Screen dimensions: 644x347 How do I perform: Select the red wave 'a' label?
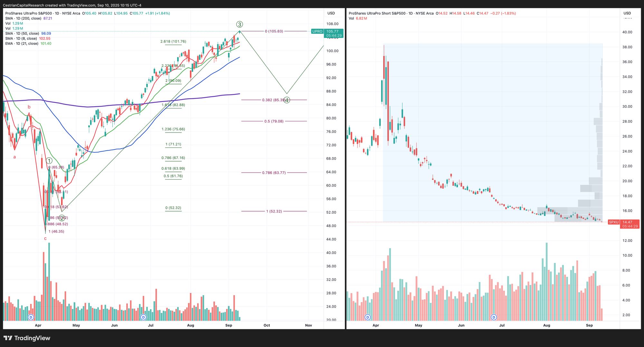pos(14,157)
